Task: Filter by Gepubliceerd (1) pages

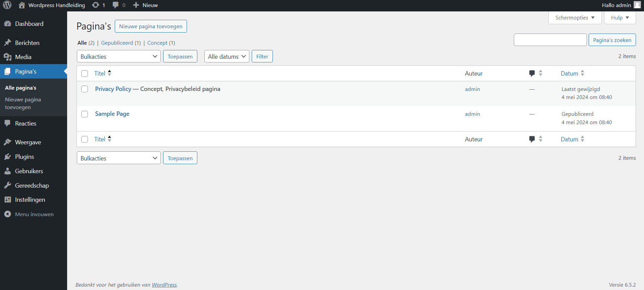Action: 121,43
